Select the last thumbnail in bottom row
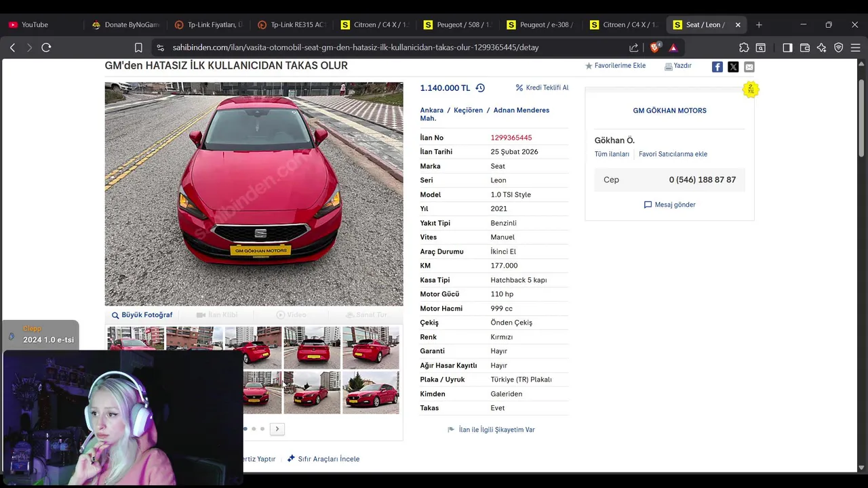Screen dimensions: 868x488 [371, 392]
